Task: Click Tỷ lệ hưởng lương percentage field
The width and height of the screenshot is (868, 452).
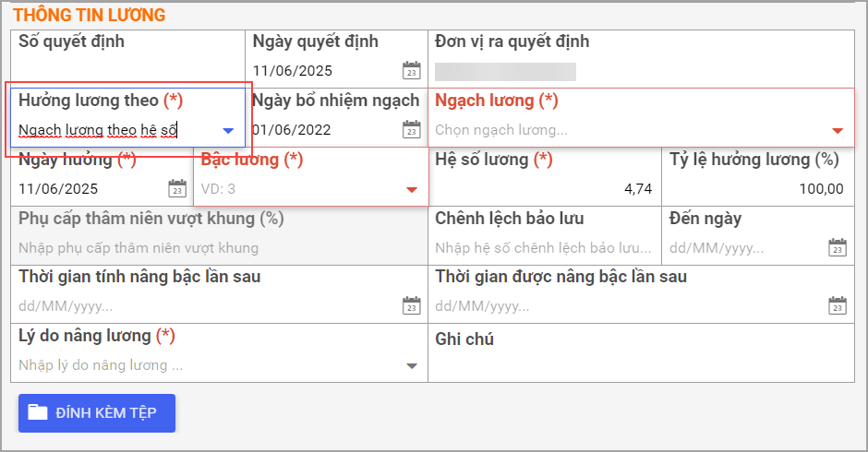Action: click(757, 189)
